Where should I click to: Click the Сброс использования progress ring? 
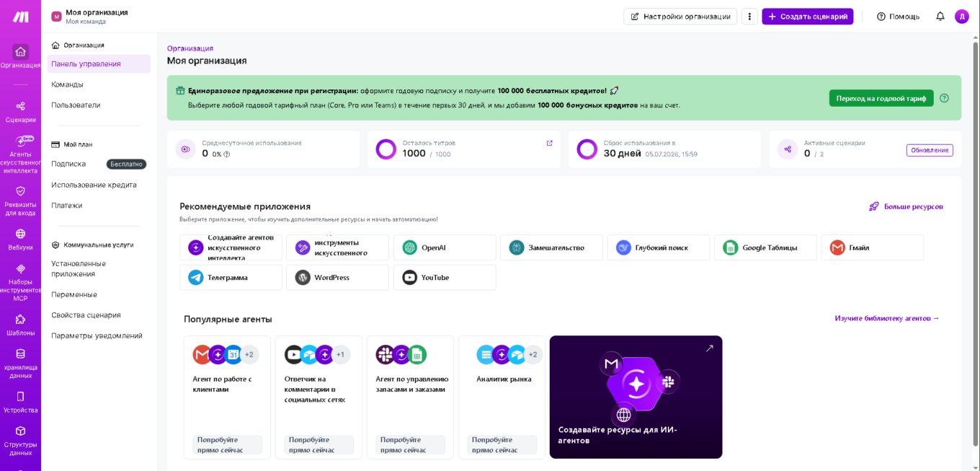pos(587,149)
